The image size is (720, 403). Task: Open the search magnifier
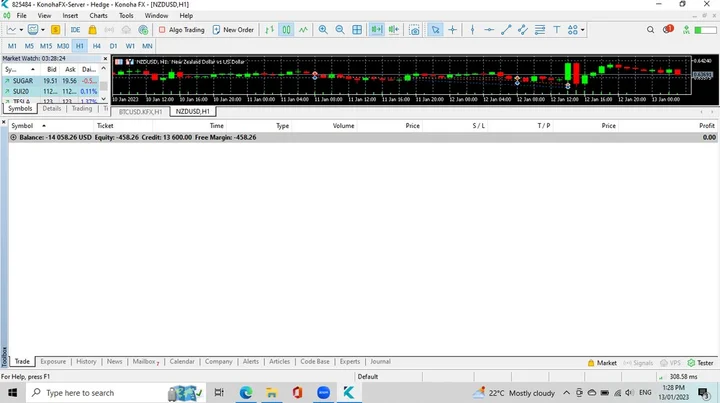[x=650, y=30]
